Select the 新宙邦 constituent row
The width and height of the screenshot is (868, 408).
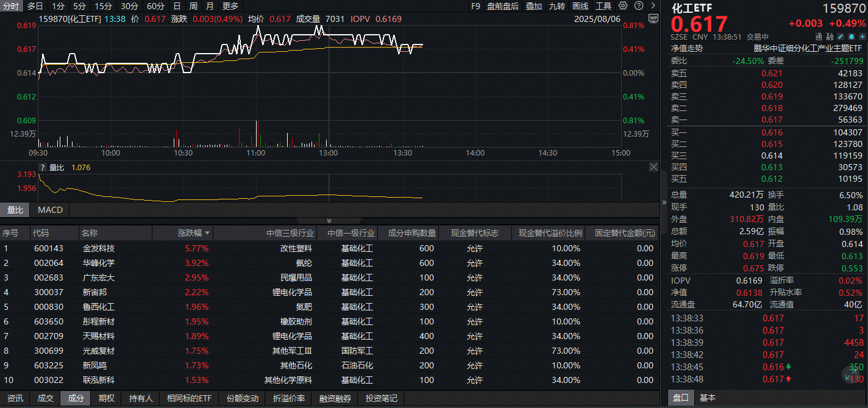click(329, 292)
